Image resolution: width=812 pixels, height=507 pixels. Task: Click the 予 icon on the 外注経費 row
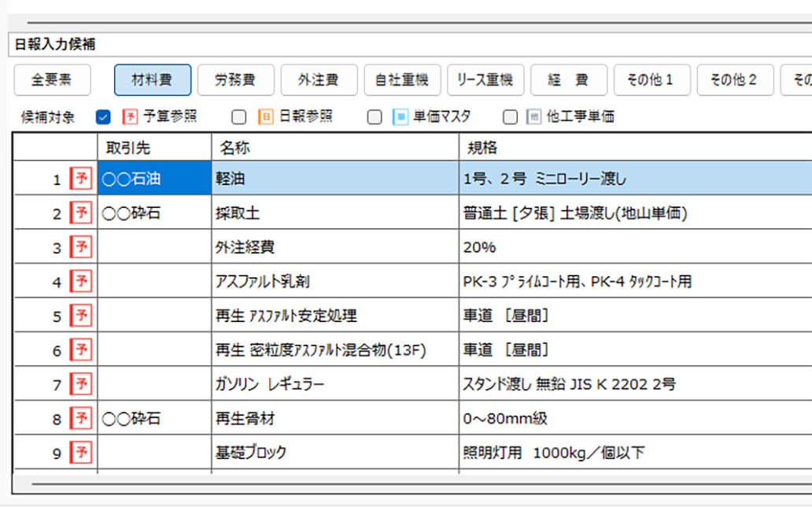pos(81,246)
